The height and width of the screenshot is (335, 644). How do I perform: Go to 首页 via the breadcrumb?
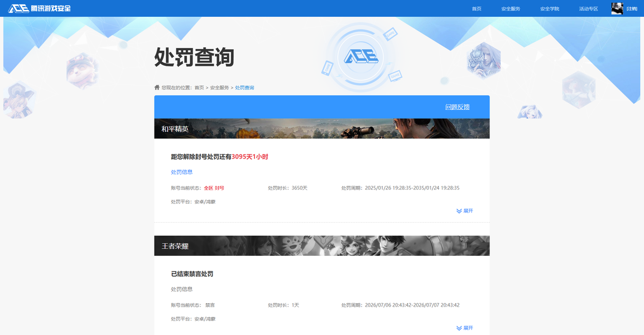click(199, 88)
